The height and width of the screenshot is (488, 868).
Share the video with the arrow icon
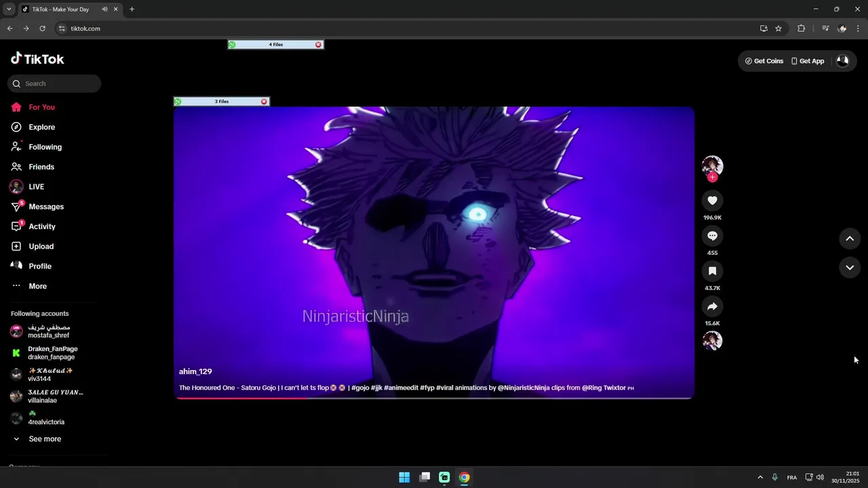tap(712, 306)
